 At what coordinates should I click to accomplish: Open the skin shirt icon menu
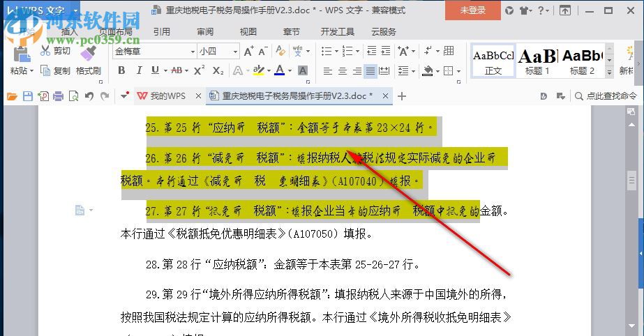525,10
